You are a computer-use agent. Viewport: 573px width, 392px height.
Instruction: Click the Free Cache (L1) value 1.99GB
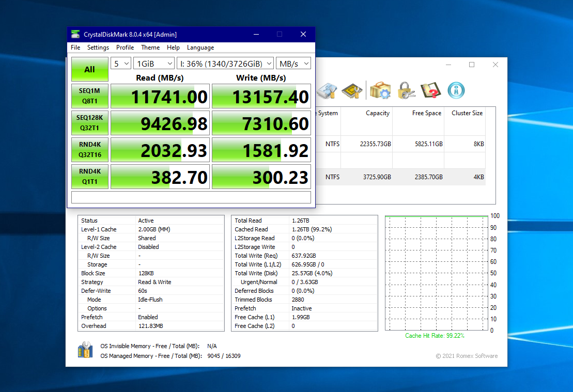[301, 317]
